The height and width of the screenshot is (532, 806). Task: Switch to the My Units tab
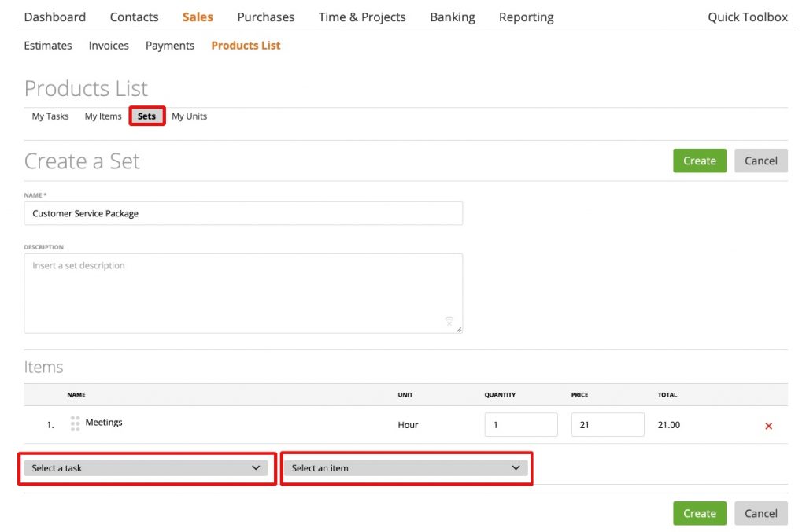pos(189,116)
